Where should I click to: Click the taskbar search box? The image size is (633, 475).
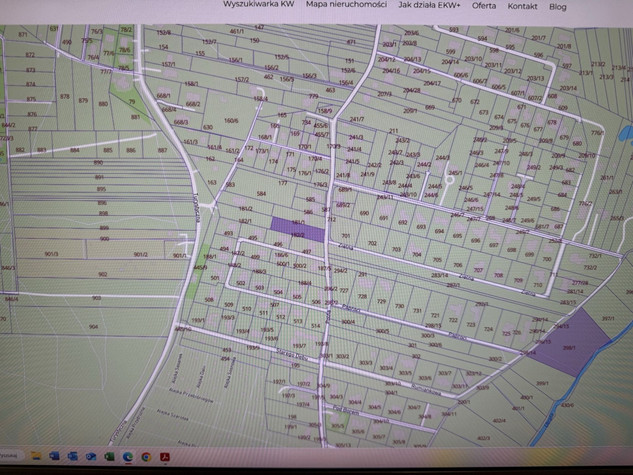pos(12,456)
